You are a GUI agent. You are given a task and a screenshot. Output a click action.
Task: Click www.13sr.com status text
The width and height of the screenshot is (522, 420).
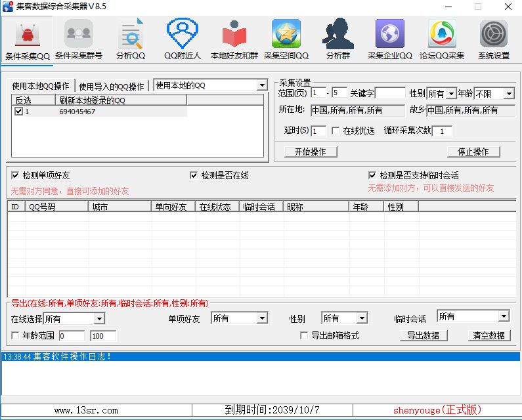(86, 410)
